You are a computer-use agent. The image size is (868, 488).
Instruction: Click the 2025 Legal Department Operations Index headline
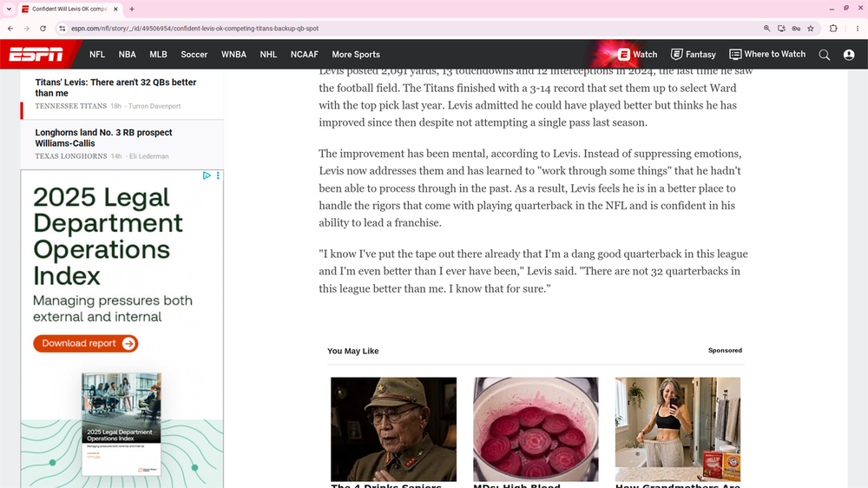[108, 236]
